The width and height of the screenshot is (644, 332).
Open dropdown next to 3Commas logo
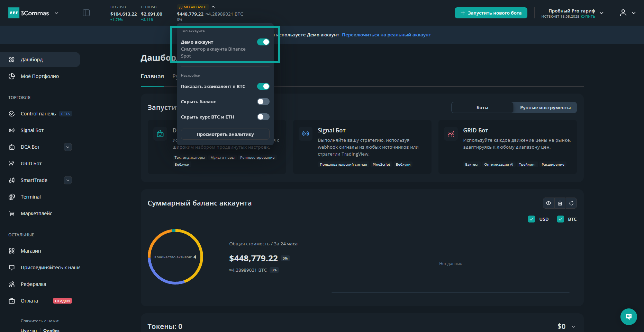point(56,13)
